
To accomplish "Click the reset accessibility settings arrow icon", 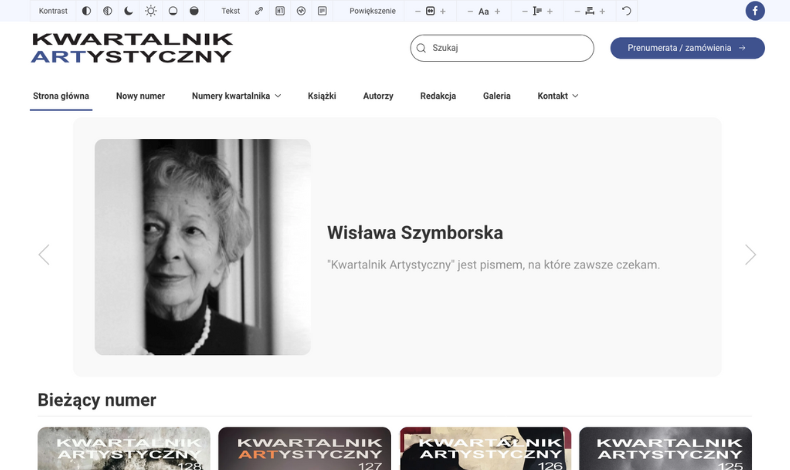I will pyautogui.click(x=627, y=11).
